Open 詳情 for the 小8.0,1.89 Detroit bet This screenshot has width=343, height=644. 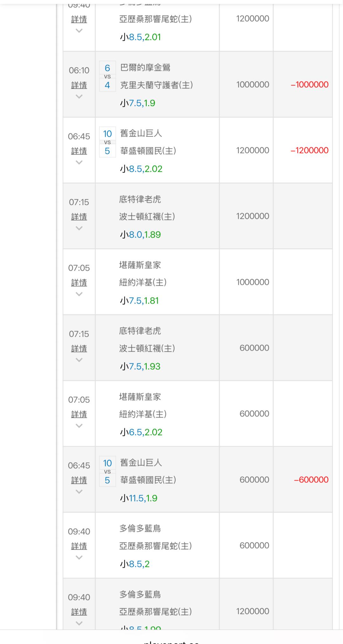[x=79, y=217]
